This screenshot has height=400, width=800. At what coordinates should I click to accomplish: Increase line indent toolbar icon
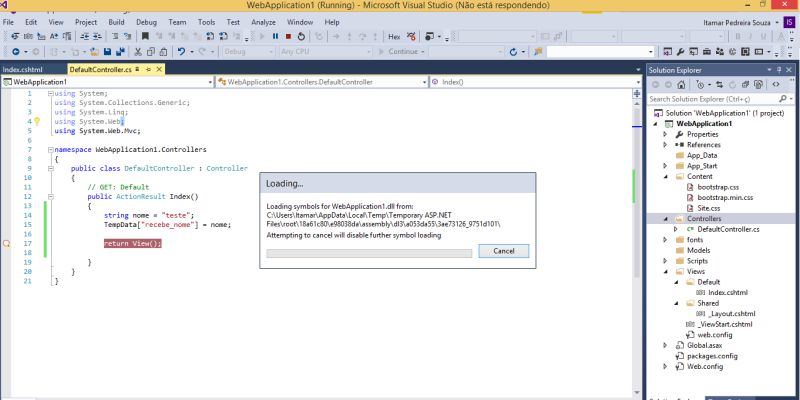point(97,36)
